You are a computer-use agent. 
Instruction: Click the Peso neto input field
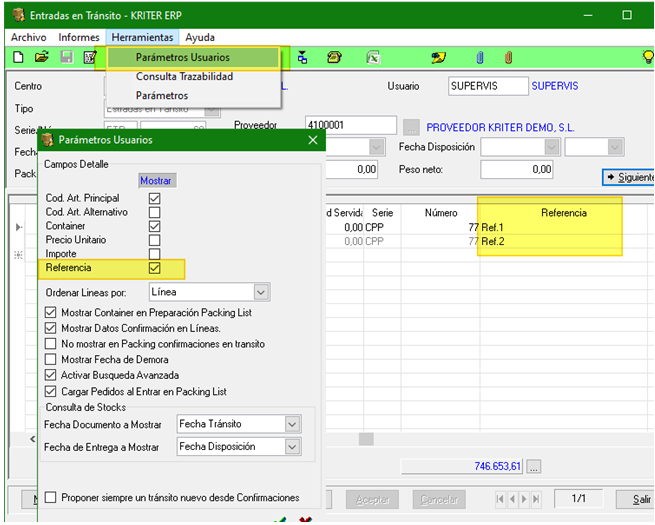tap(517, 170)
